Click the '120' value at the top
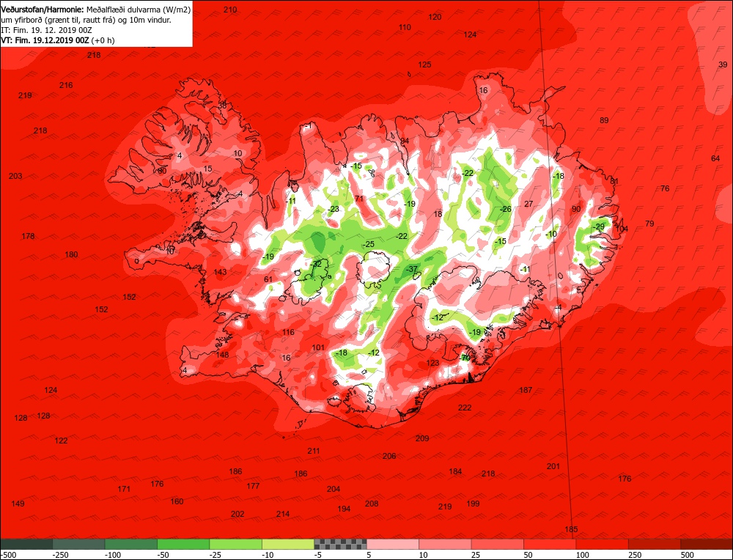Viewport: 733px width, 560px height. (x=435, y=17)
